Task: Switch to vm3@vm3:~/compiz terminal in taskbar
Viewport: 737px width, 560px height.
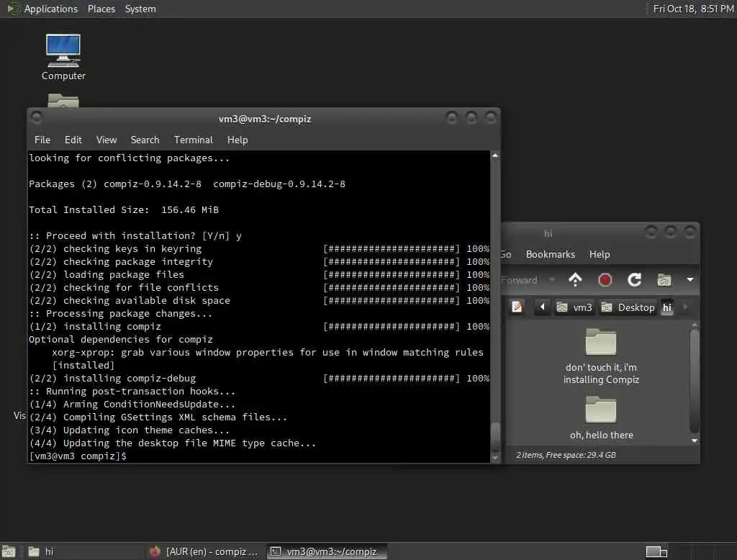Action: click(x=327, y=551)
